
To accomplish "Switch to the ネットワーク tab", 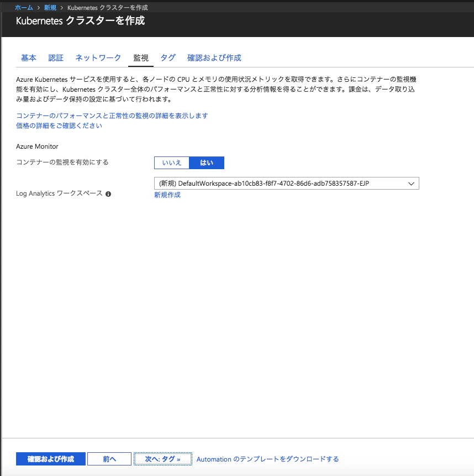I will (98, 57).
